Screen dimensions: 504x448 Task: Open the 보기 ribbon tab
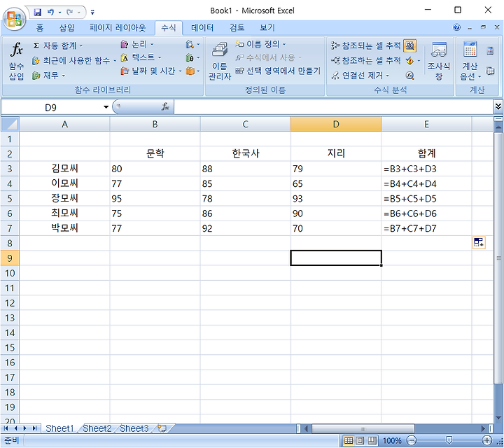point(267,27)
